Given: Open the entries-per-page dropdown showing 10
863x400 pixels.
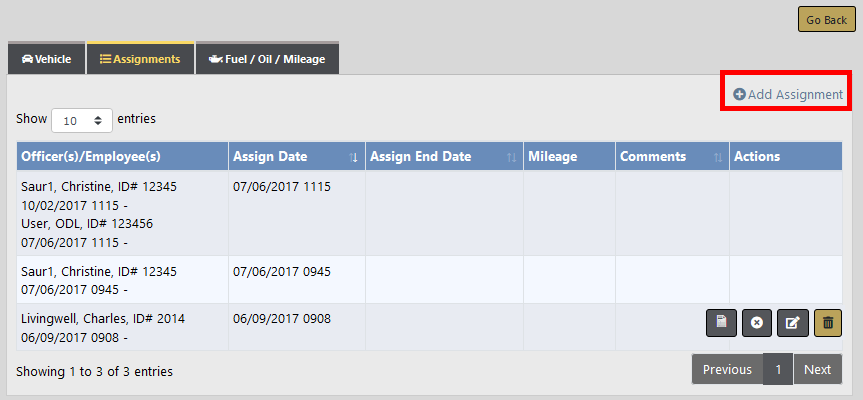Looking at the screenshot, I should 82,120.
